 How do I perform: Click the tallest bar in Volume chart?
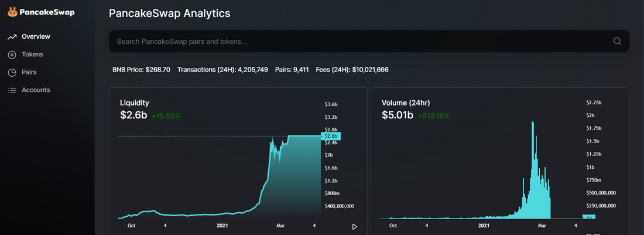click(x=533, y=170)
